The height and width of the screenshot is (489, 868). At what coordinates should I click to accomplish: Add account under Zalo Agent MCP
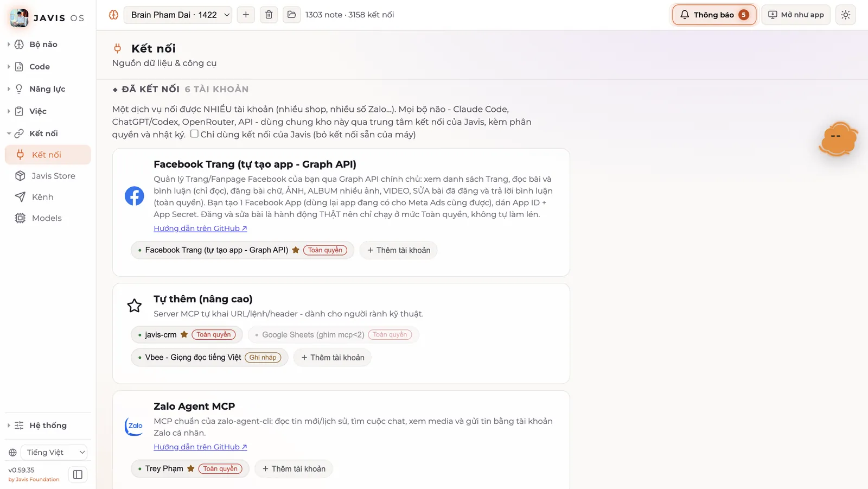point(293,469)
